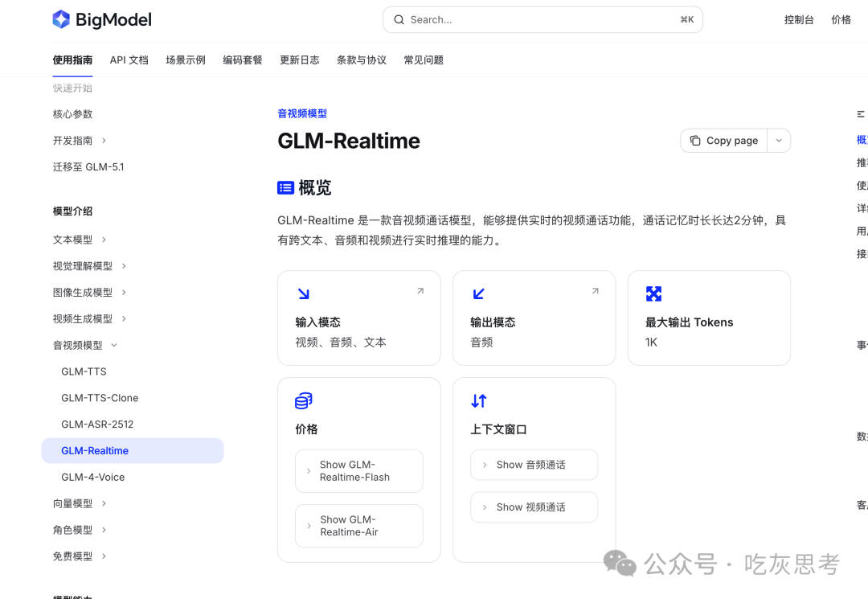Expand Show GLM-Realtime-Air pricing

[x=359, y=526]
